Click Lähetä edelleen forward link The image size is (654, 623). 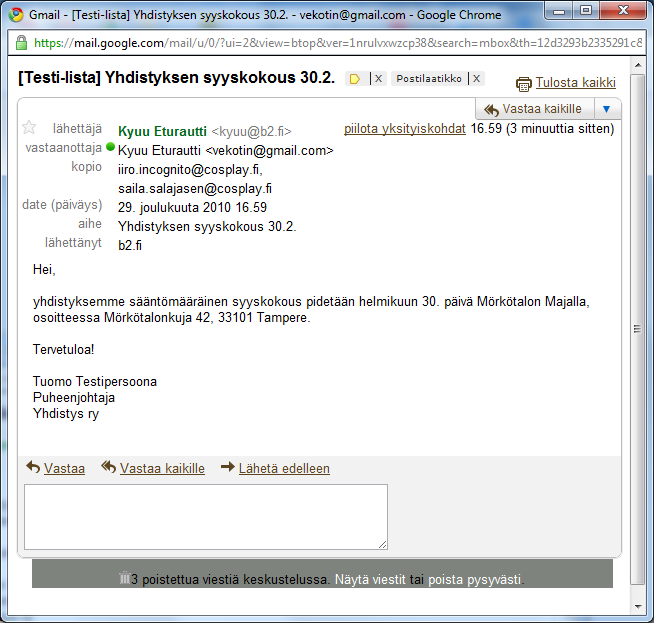283,468
